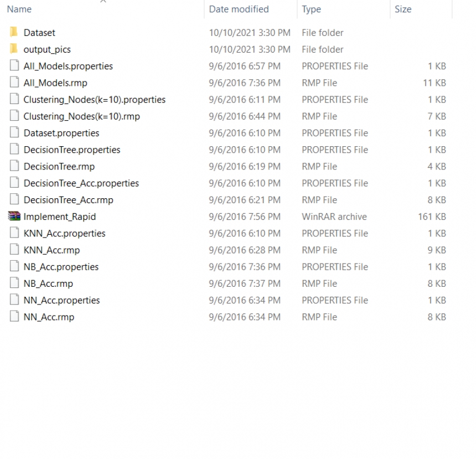Viewport: 476px width, 459px height.
Task: Select the KNN_Acc.properties file name
Action: [64, 233]
